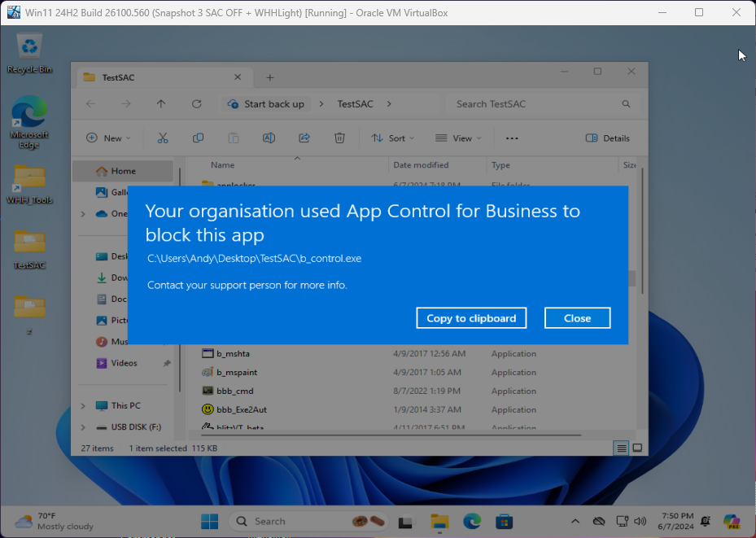Click the Copy icon in Explorer toolbar
756x538 pixels.
(198, 138)
